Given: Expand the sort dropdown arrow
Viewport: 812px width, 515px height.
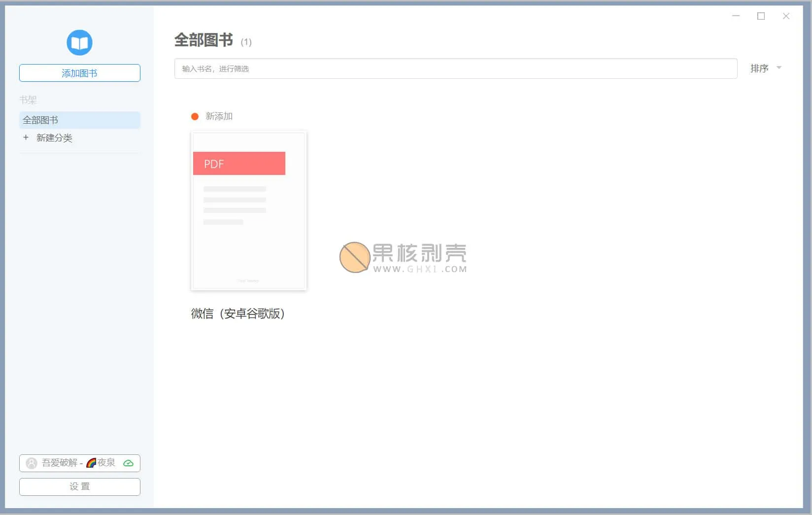Looking at the screenshot, I should point(779,68).
